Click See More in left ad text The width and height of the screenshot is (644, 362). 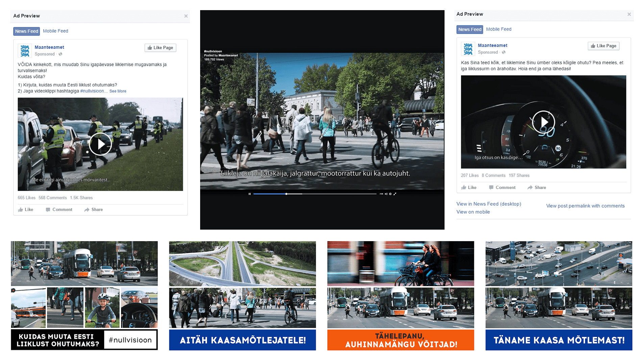[x=118, y=91]
